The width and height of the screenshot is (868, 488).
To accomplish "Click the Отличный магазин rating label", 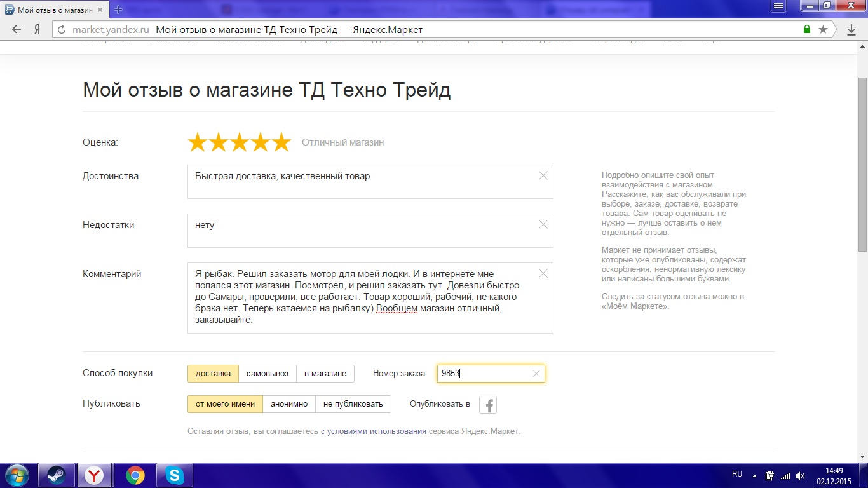I will pos(342,142).
